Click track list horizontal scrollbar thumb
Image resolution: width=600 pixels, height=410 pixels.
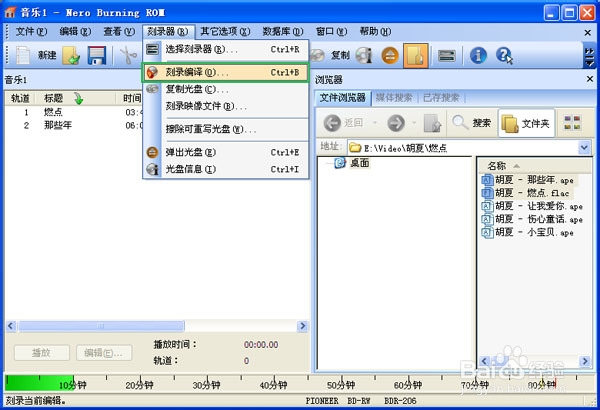coord(101,326)
